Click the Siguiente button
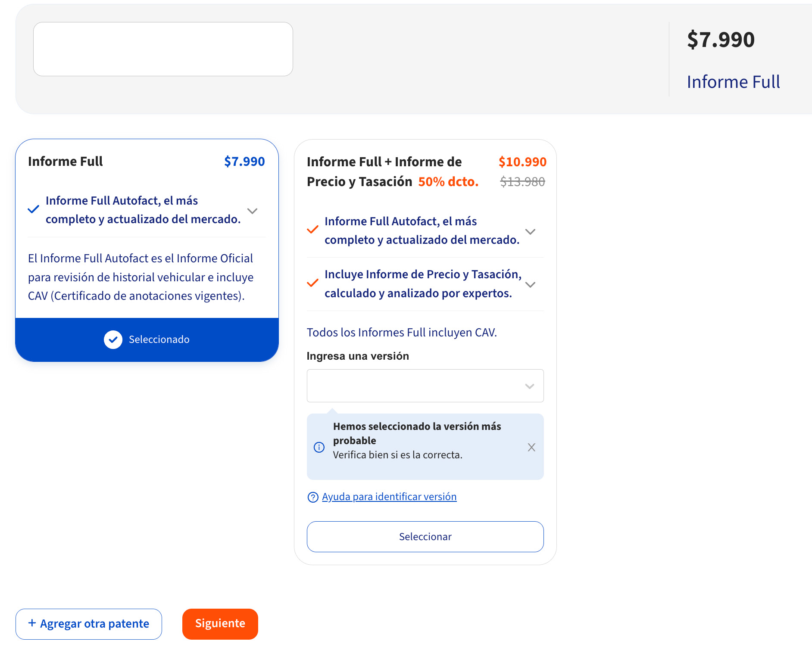 pyautogui.click(x=220, y=623)
